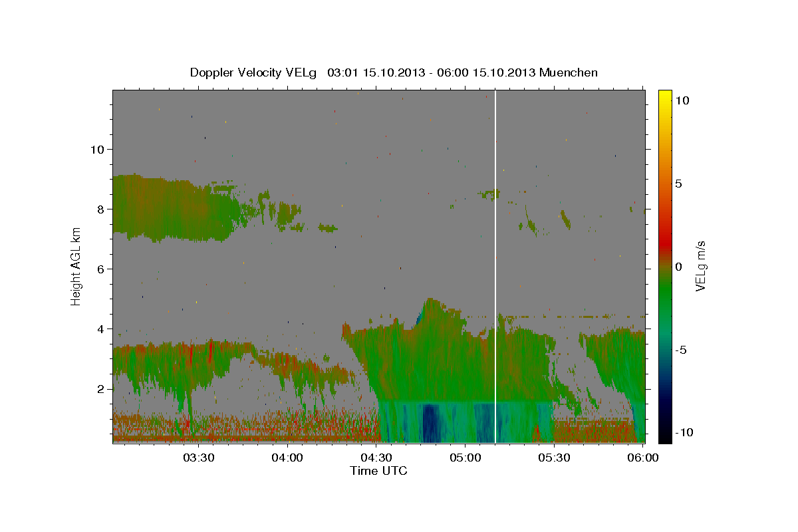Click the height axis label '4'

coord(100,329)
